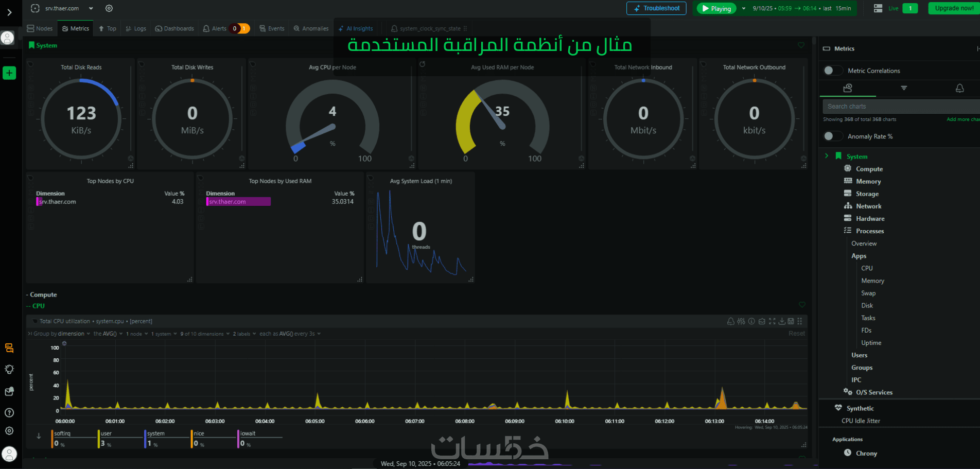980x469 pixels.
Task: Select Storage in the Metrics tree
Action: click(x=867, y=194)
